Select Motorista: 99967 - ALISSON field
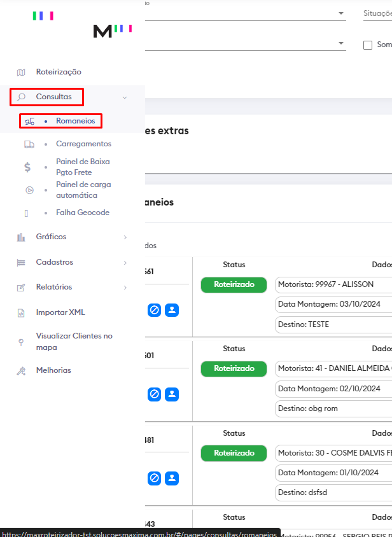 tap(333, 284)
